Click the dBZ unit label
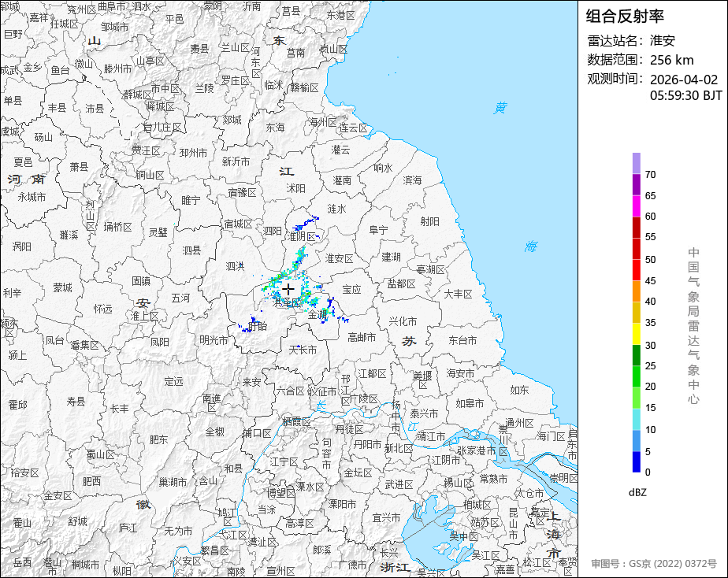The width and height of the screenshot is (728, 578). pyautogui.click(x=637, y=493)
